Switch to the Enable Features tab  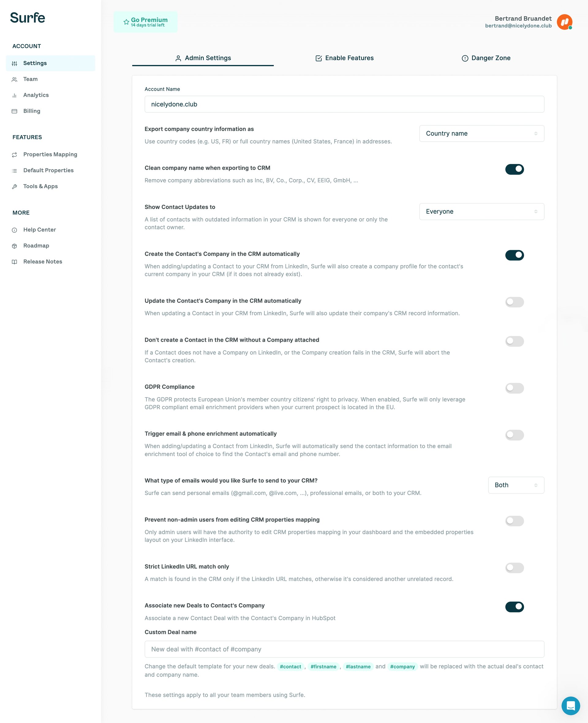[344, 58]
